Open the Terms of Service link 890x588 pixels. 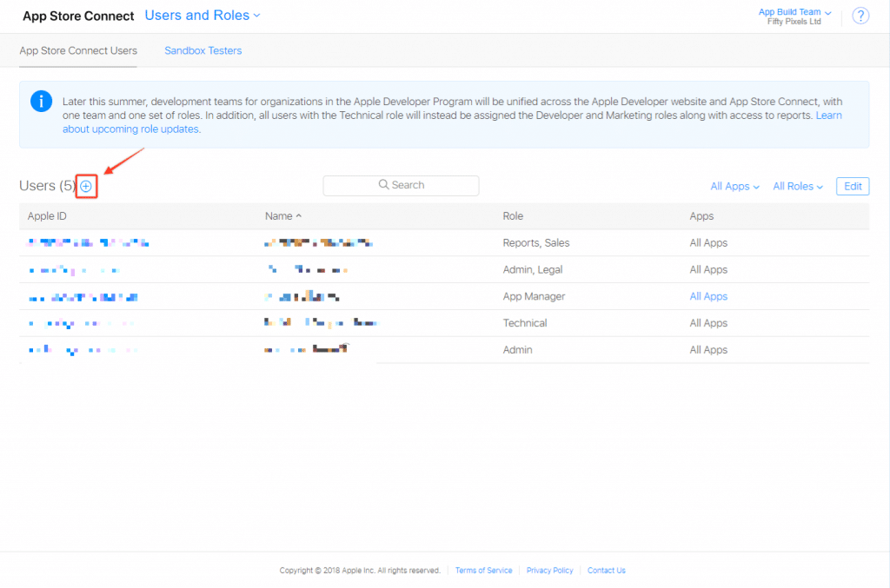click(x=483, y=571)
